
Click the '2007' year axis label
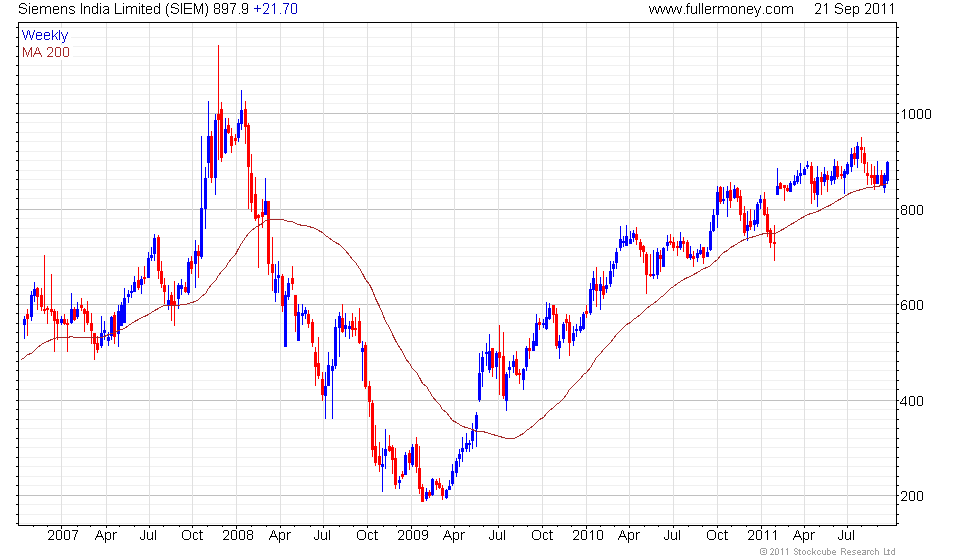(62, 536)
